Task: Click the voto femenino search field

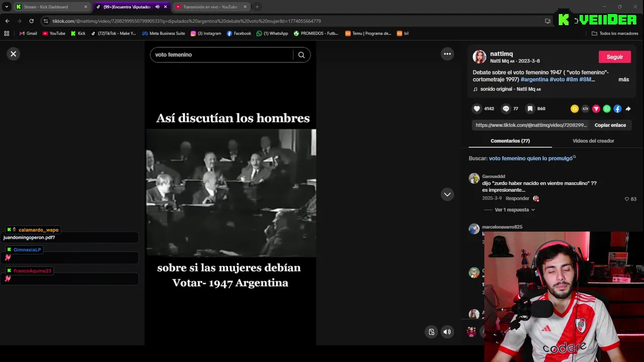Action: tap(221, 55)
